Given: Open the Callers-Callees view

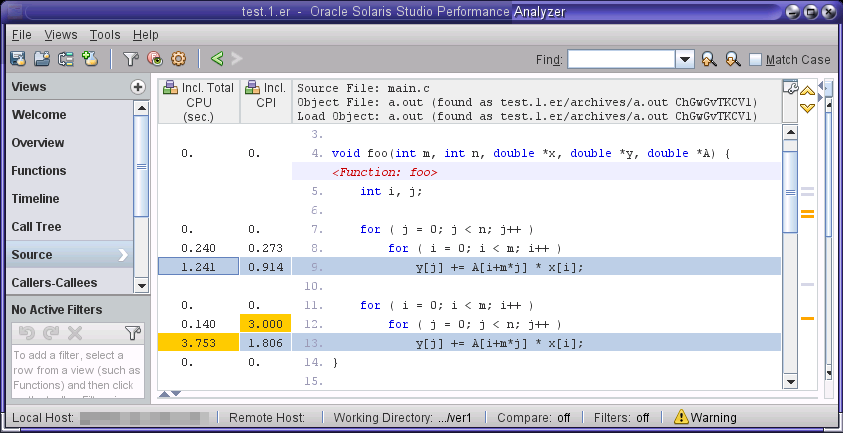Looking at the screenshot, I should 69,282.
